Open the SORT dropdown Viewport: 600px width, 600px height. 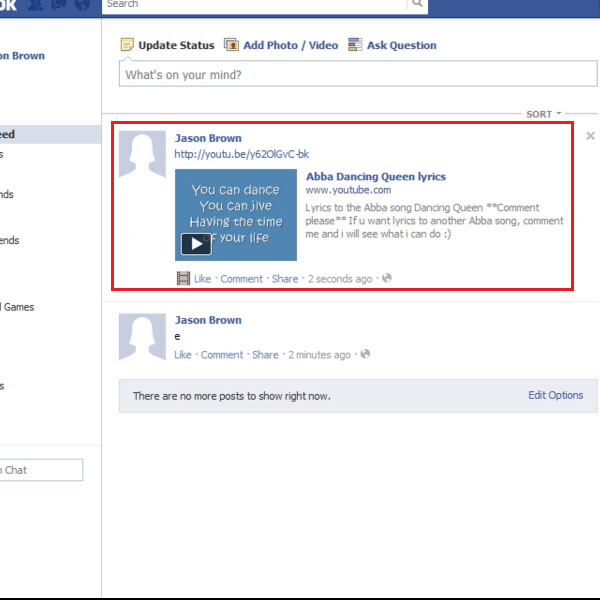click(x=543, y=114)
